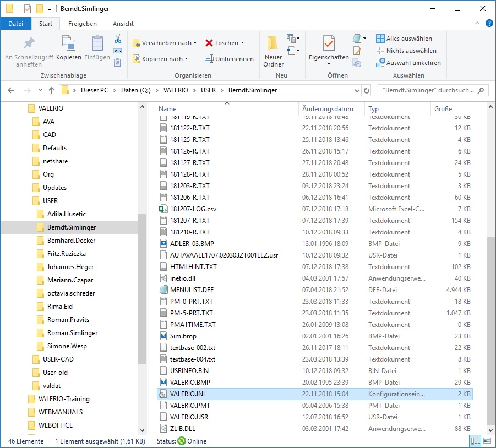Open the help question mark icon

click(x=488, y=23)
